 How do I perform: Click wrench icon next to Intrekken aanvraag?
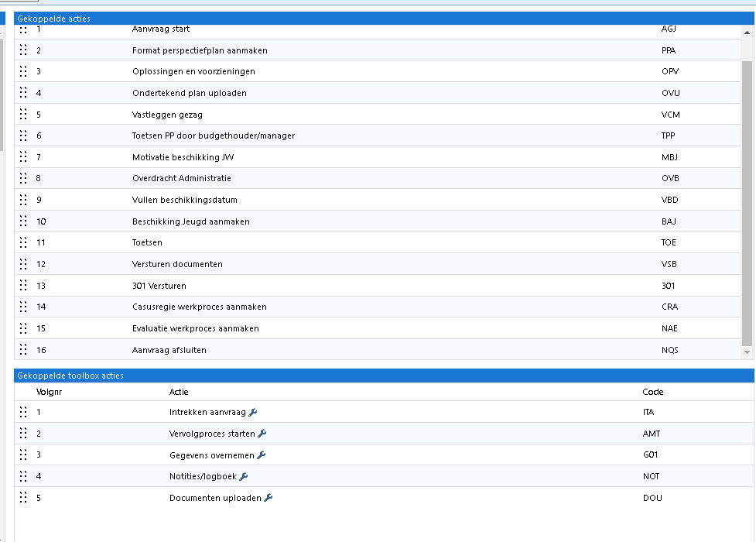click(x=253, y=412)
